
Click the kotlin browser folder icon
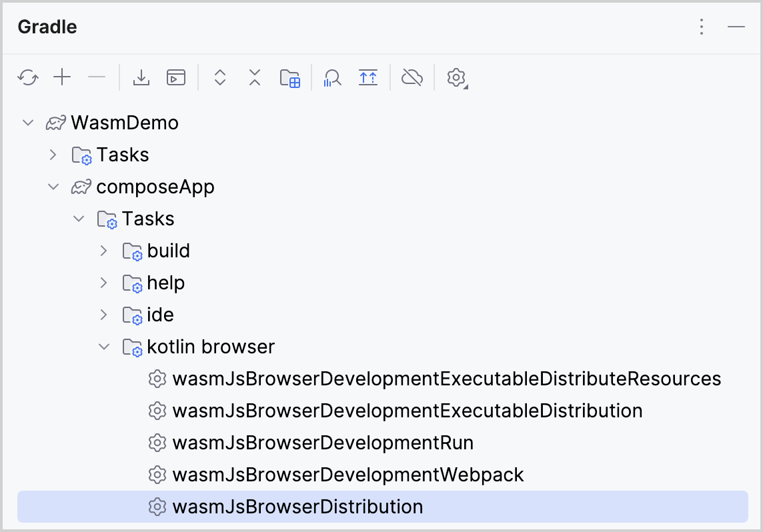(x=132, y=348)
